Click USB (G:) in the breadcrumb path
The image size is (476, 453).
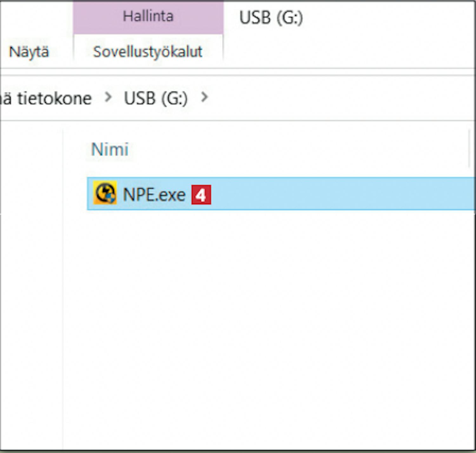[x=155, y=98]
